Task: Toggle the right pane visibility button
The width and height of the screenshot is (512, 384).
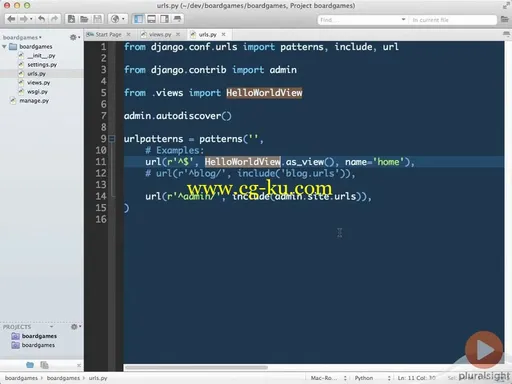Action: tap(164, 19)
